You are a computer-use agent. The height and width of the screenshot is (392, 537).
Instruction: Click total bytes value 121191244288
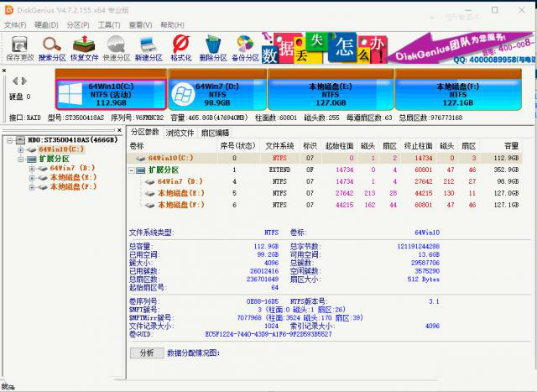coord(418,247)
